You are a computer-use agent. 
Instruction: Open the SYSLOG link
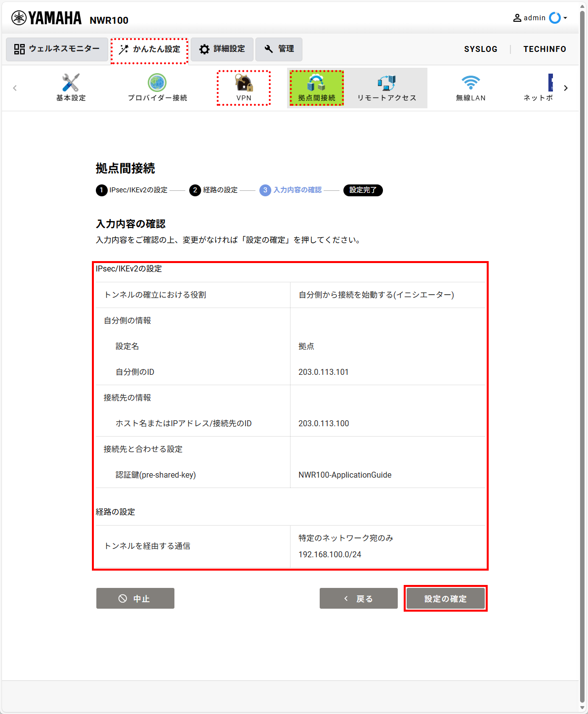pos(481,49)
